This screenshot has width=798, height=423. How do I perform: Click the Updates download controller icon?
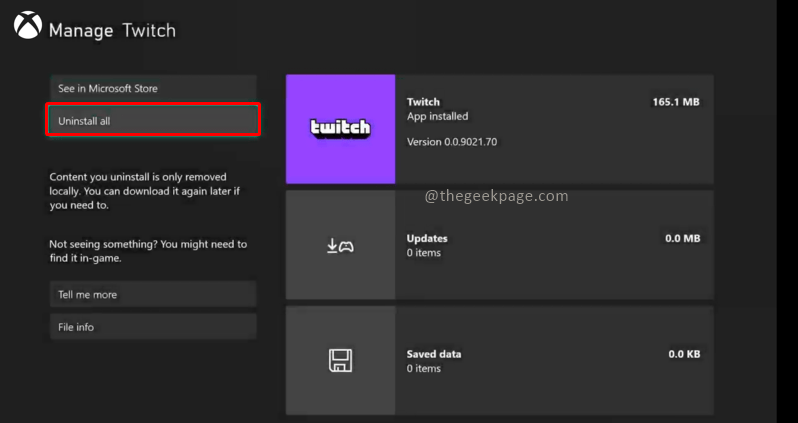tap(340, 246)
